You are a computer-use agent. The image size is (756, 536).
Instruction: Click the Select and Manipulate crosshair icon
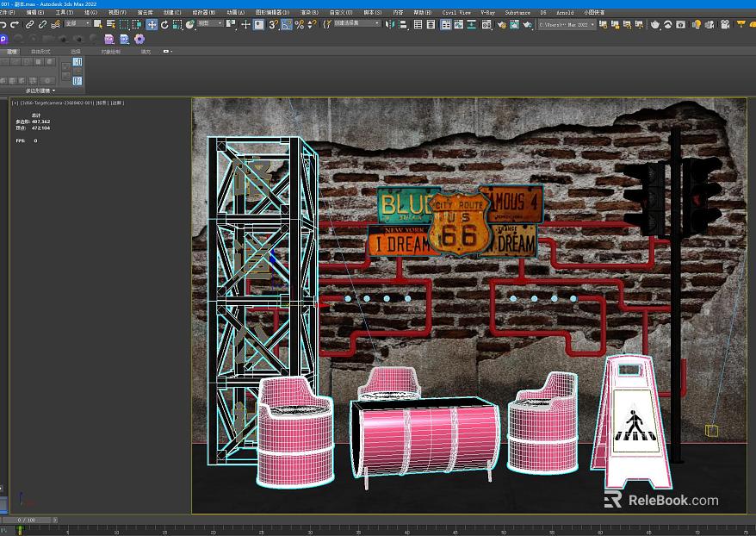pyautogui.click(x=245, y=24)
